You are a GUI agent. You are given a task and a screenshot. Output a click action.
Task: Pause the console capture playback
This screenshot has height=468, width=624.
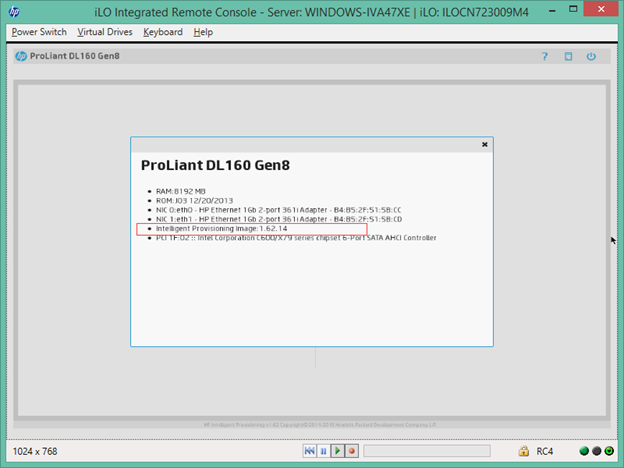(x=324, y=451)
